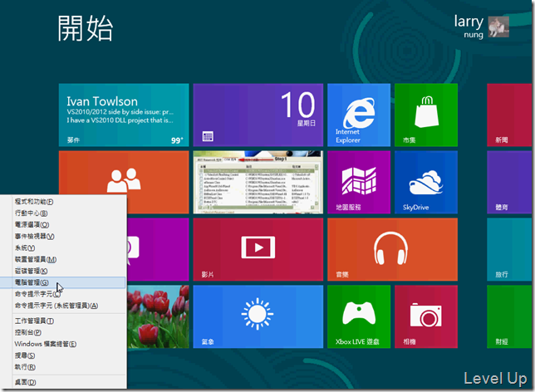Viewport: 535px width, 392px height.
Task: Open 控制台(P) Control Panel entry
Action: coord(63,332)
